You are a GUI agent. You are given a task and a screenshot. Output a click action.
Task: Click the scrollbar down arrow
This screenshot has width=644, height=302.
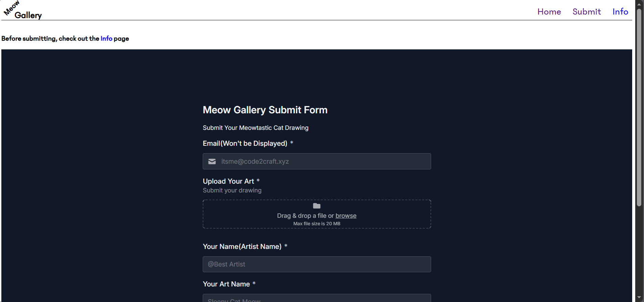[x=639, y=298]
